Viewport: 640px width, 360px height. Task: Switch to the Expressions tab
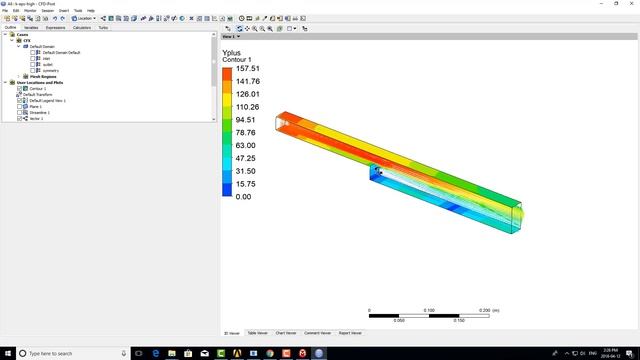[x=56, y=28]
